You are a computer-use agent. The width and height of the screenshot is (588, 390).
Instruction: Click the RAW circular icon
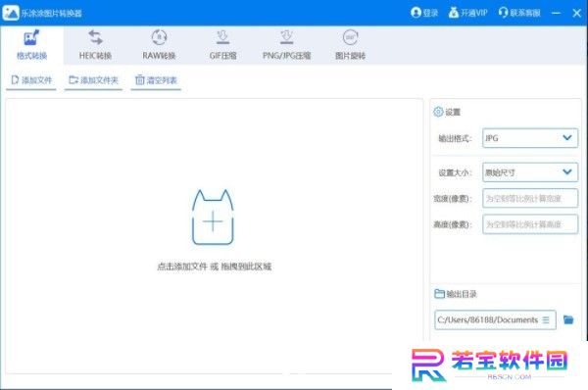tap(159, 37)
